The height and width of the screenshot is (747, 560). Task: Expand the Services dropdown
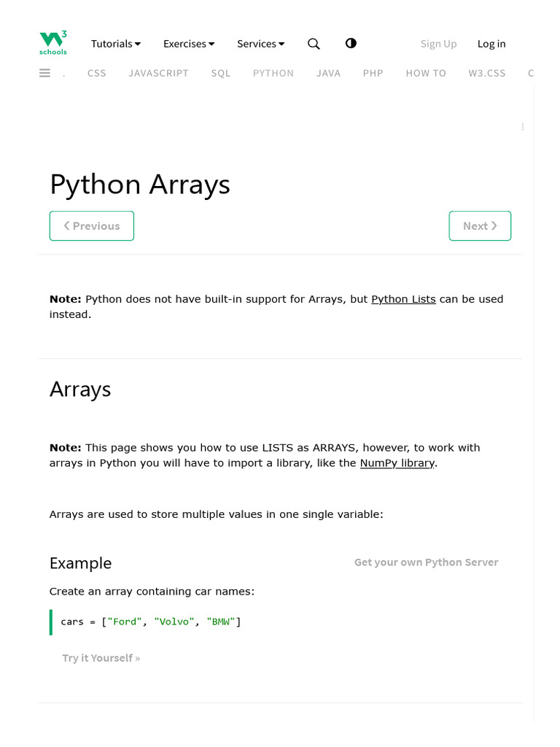(x=260, y=44)
